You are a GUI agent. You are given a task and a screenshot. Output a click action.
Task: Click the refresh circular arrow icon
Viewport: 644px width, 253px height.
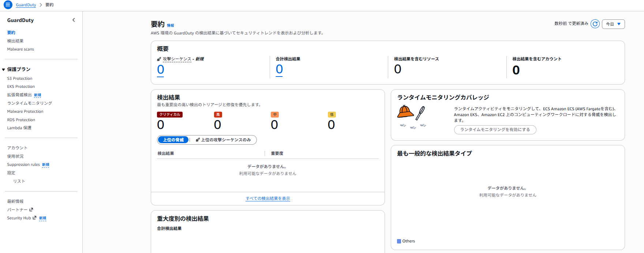click(595, 24)
